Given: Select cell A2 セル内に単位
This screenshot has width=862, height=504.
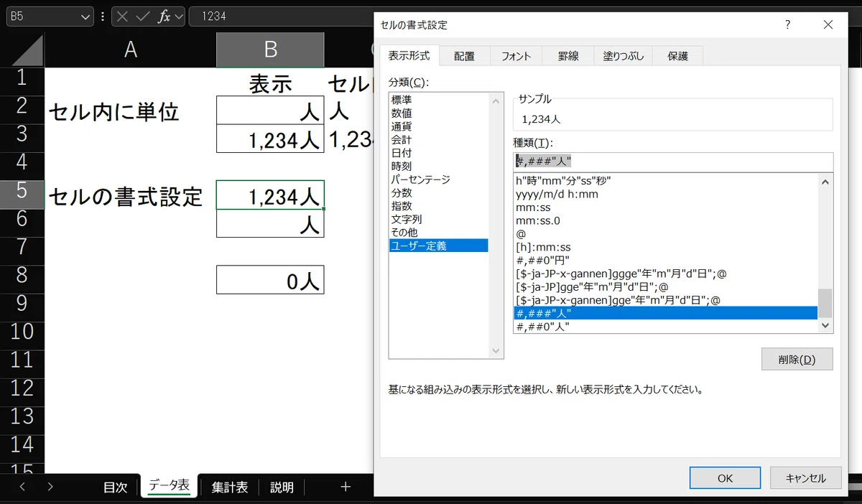Looking at the screenshot, I should tap(130, 110).
